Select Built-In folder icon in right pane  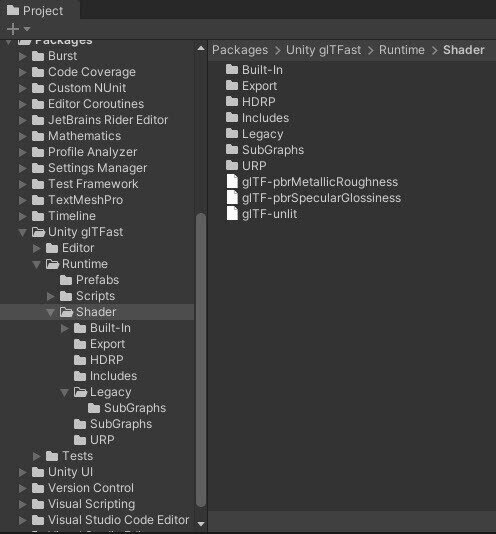pyautogui.click(x=232, y=69)
